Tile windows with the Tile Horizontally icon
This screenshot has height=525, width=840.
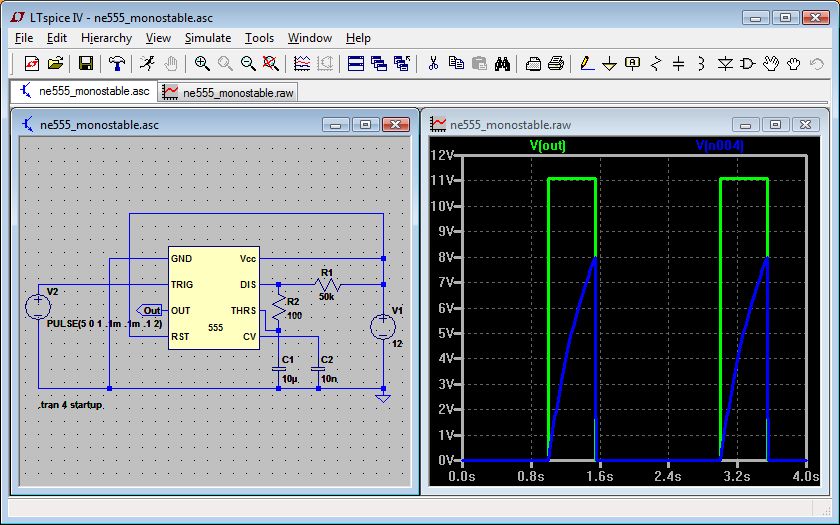point(356,64)
